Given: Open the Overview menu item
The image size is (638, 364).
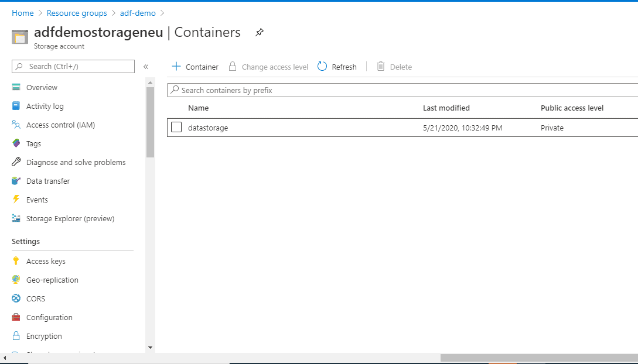Looking at the screenshot, I should tap(42, 87).
